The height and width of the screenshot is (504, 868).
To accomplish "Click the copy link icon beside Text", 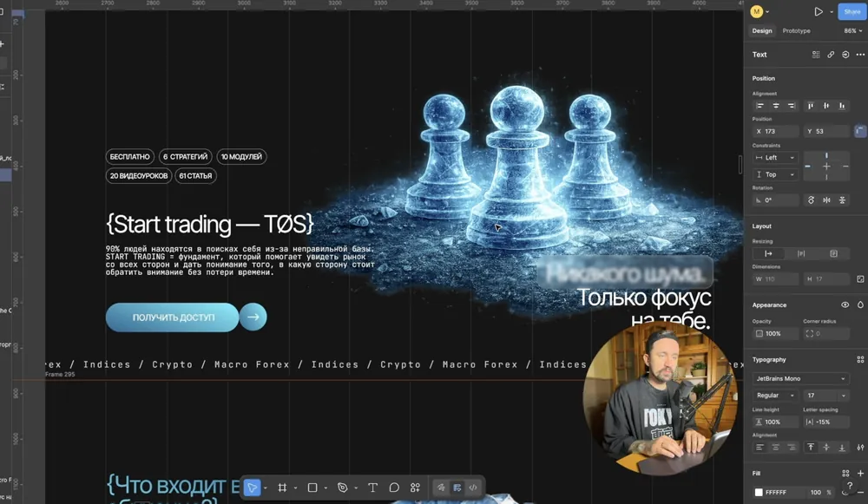I will [x=831, y=55].
